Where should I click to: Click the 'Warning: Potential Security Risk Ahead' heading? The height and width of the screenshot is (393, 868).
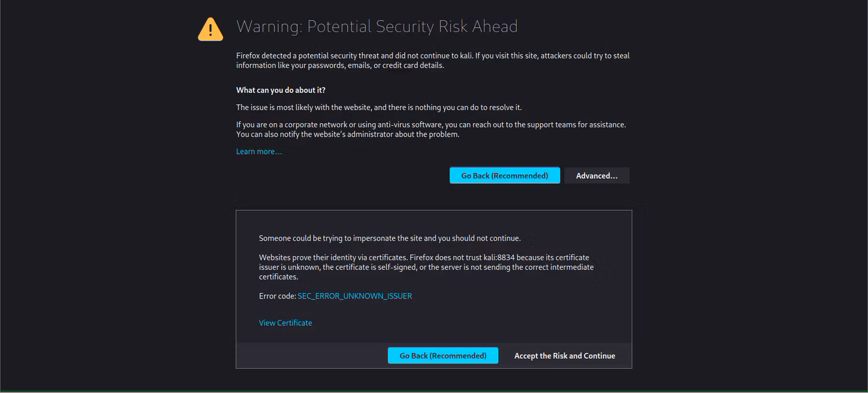coord(377,27)
